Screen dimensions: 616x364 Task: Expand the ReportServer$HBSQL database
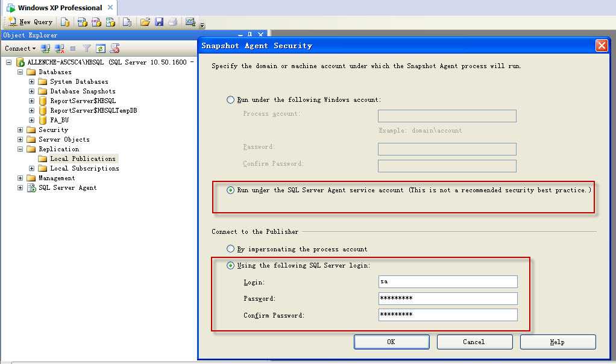(31, 101)
